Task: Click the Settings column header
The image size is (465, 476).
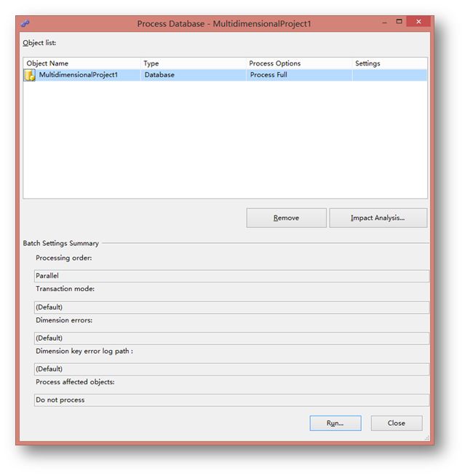Action: 390,63
